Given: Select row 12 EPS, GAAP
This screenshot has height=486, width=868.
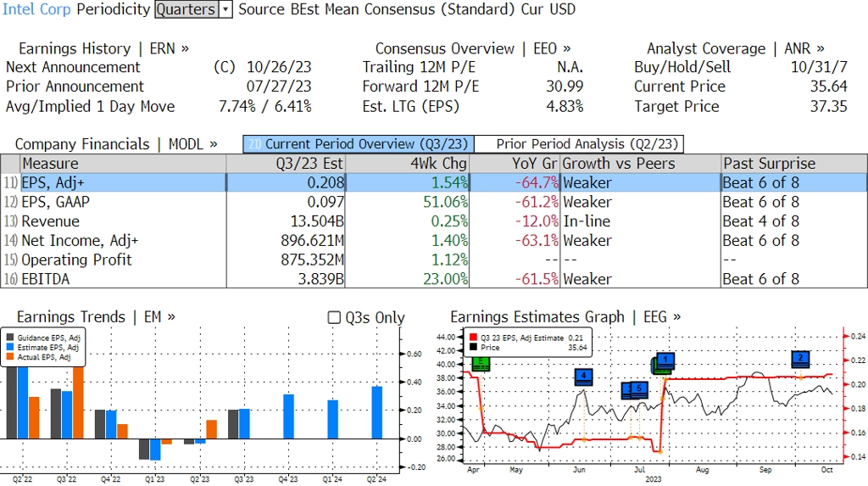Looking at the screenshot, I should click(434, 202).
